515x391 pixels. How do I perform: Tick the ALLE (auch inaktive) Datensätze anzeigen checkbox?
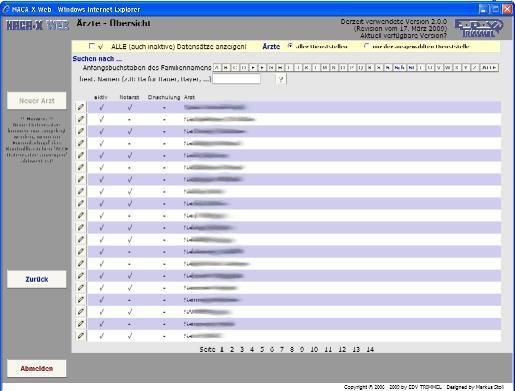point(92,46)
